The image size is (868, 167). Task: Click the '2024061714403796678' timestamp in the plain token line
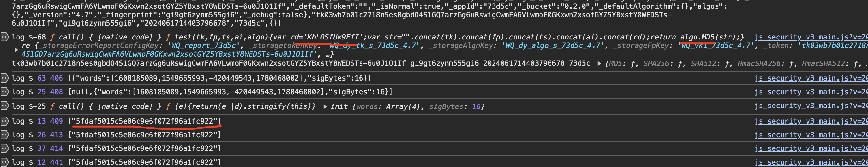pos(524,63)
